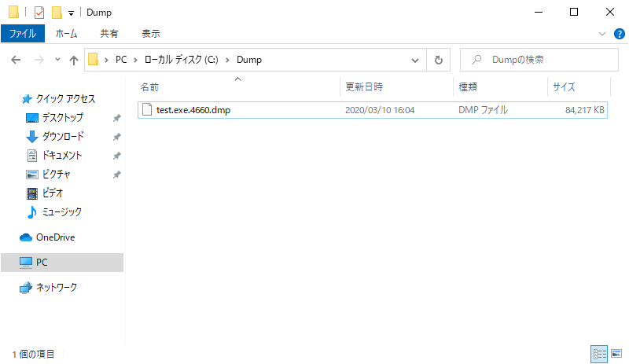Open the Customize Quick Access Toolbar dropdown
Screen dimensions: 629x364
coord(71,13)
